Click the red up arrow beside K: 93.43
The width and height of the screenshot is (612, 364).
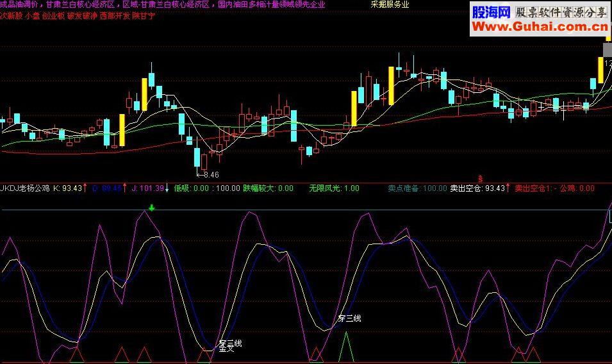pos(85,188)
